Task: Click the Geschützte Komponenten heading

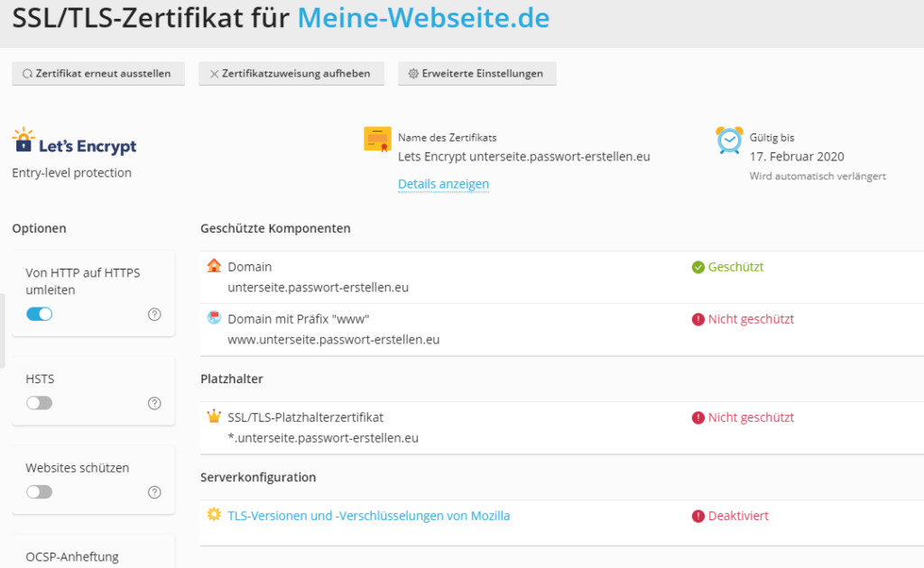Action: coord(275,228)
